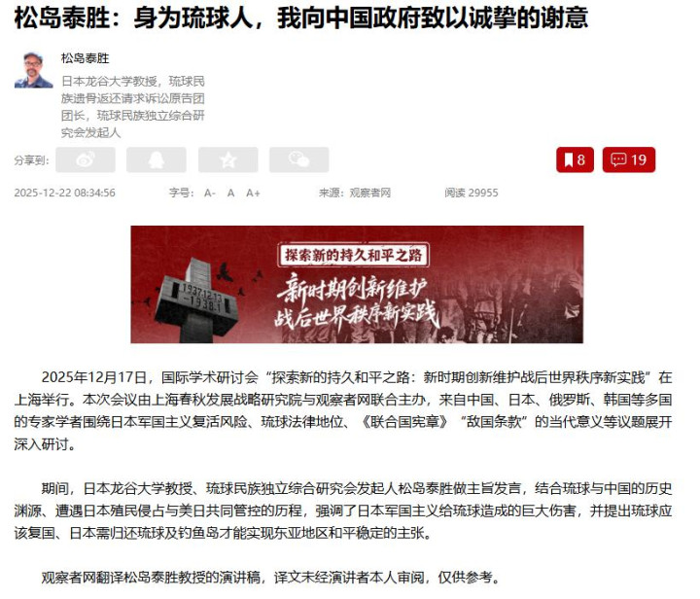This screenshot has width=700, height=599.
Task: Reset font size with the middle A
Action: click(x=230, y=193)
